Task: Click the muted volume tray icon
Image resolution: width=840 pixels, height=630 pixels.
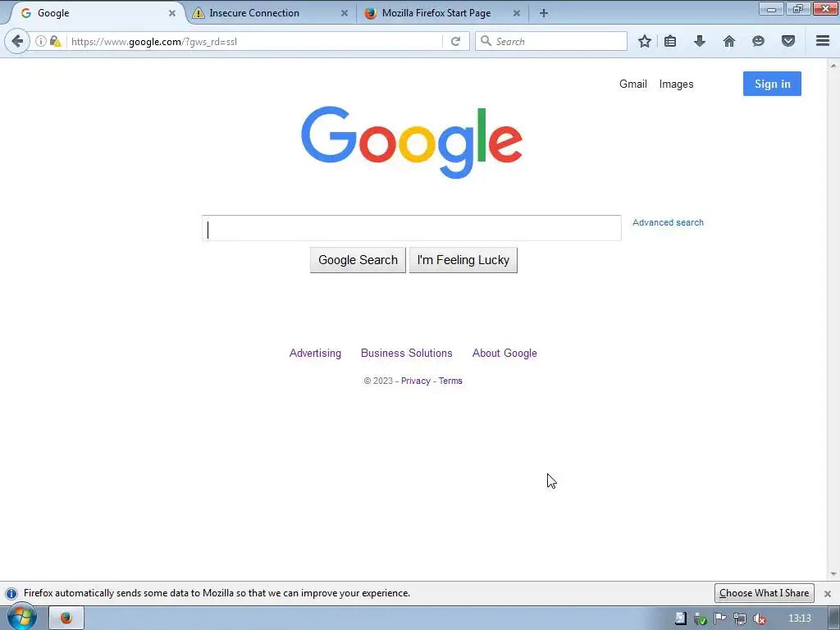Action: [759, 619]
